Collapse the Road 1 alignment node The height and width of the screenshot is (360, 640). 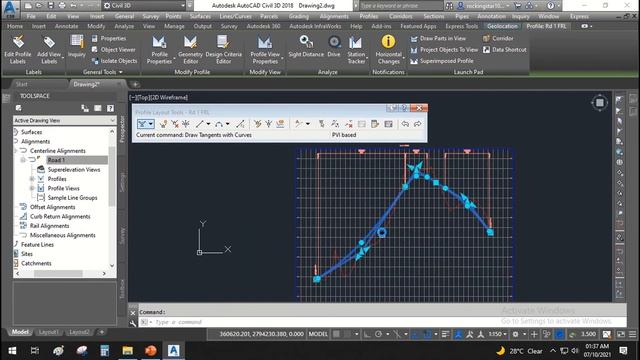pyautogui.click(x=23, y=160)
